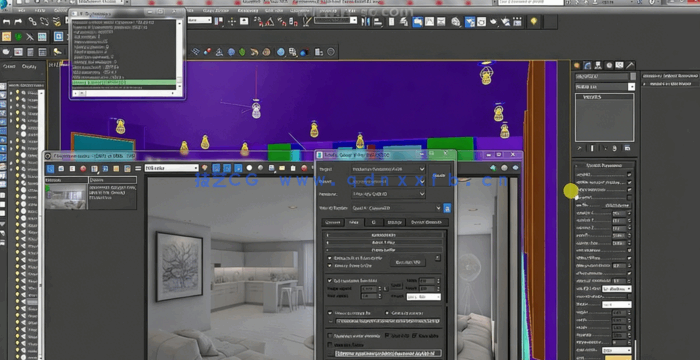Screen dimensions: 700x360
Task: Toggle blue channel in V-Ray frame buffer
Action: (238, 168)
